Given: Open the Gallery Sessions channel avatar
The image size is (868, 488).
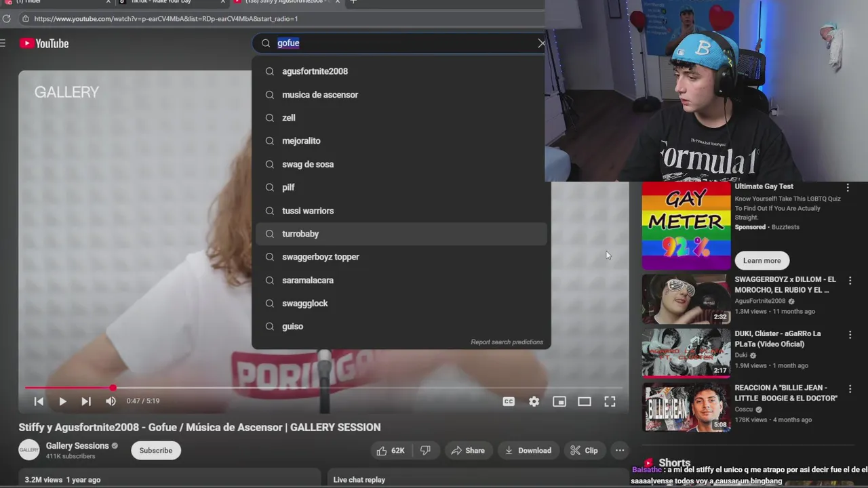Looking at the screenshot, I should 29,450.
